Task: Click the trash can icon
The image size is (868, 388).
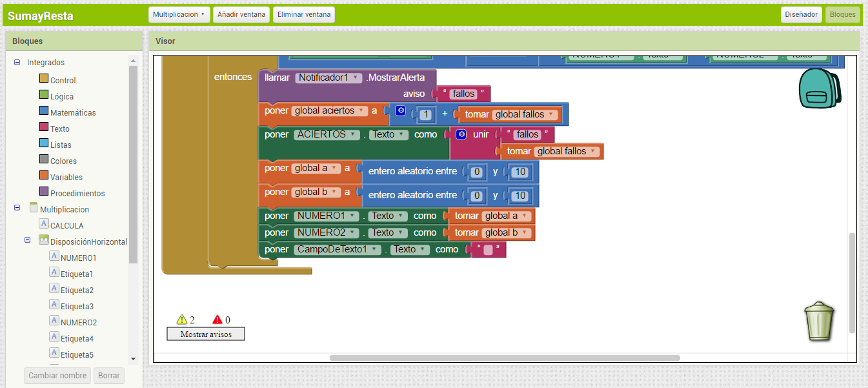Action: [x=819, y=320]
